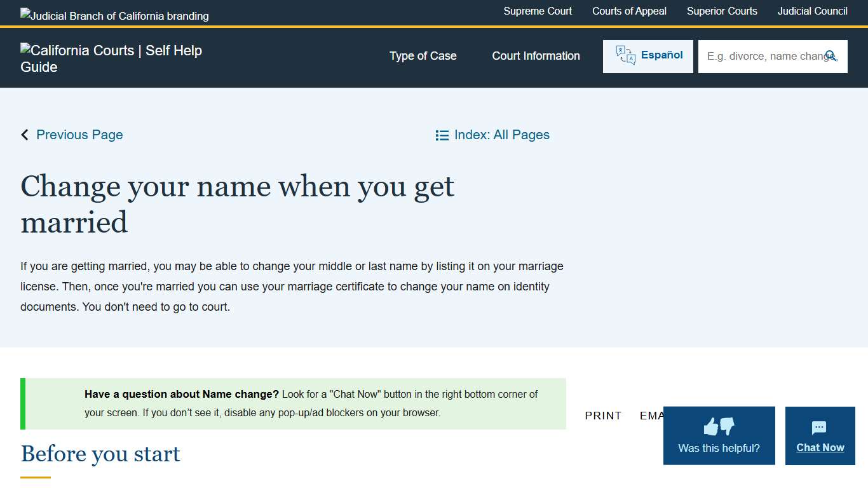Click the PRINT option
Image resolution: width=868 pixels, height=488 pixels.
(602, 416)
